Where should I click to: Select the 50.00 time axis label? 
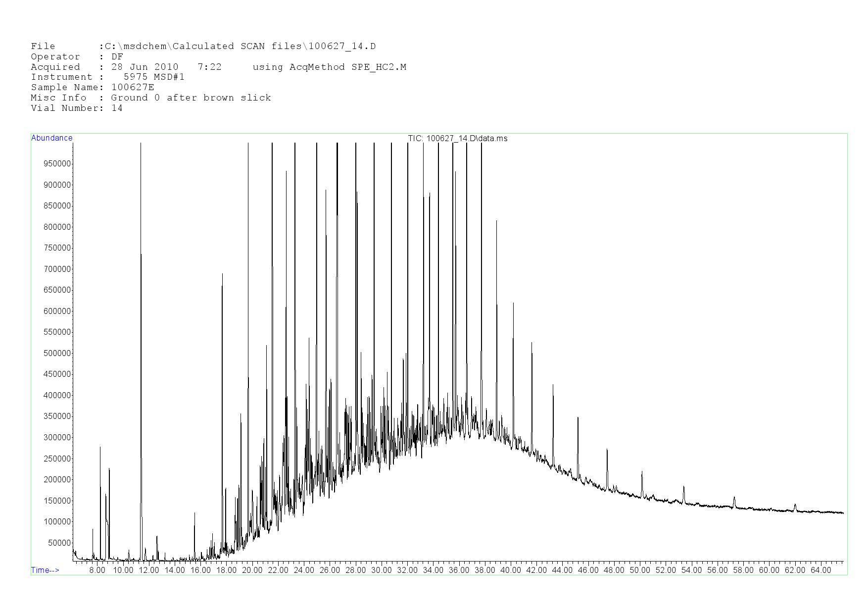pyautogui.click(x=639, y=570)
